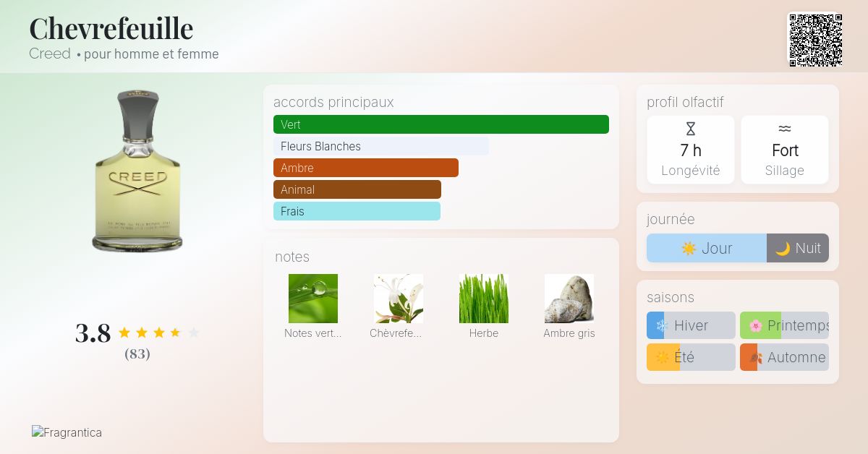Image resolution: width=868 pixels, height=454 pixels.
Task: Click the Fleurs Blanches accord bar
Action: pos(381,146)
